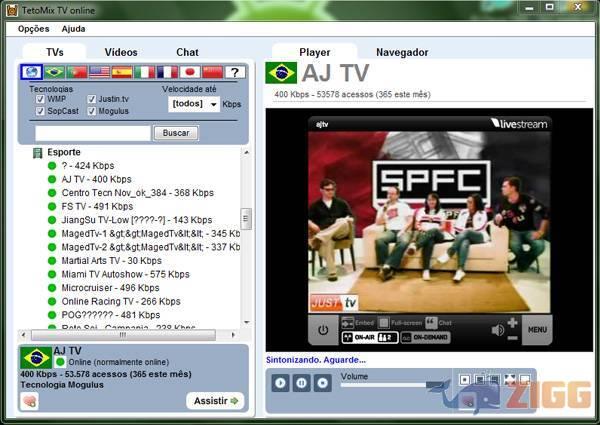Viewport: 600px width, 425px height.
Task: Click the Japan flag filter
Action: tap(189, 72)
